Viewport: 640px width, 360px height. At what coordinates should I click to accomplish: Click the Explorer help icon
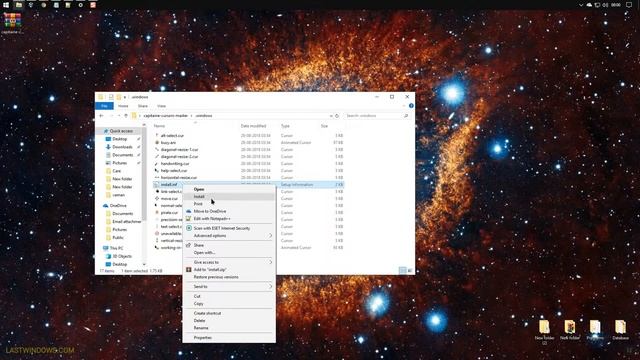click(411, 106)
